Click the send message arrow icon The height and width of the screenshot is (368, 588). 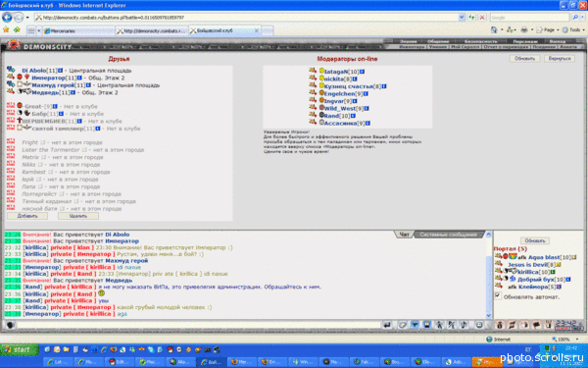tap(387, 325)
